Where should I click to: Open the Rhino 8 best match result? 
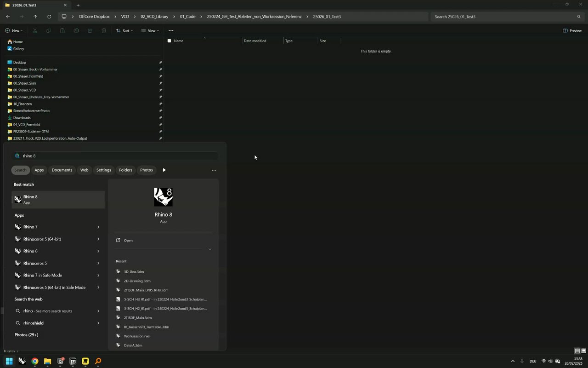pos(58,200)
